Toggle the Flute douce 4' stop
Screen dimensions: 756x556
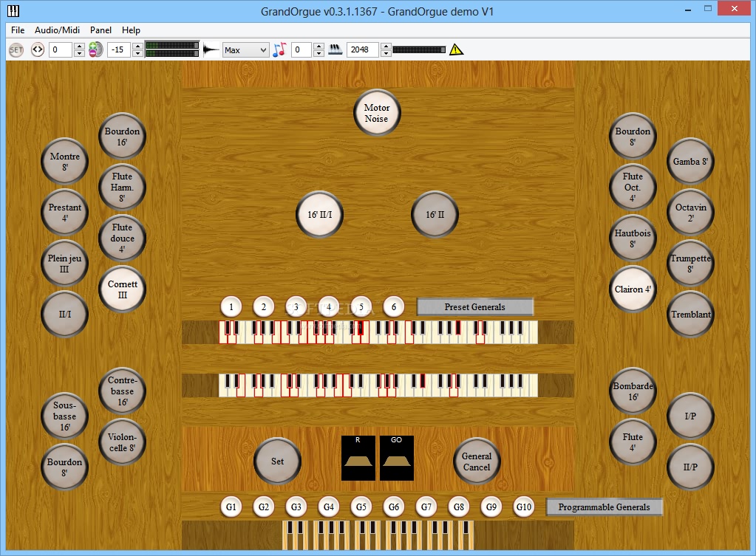tap(122, 238)
